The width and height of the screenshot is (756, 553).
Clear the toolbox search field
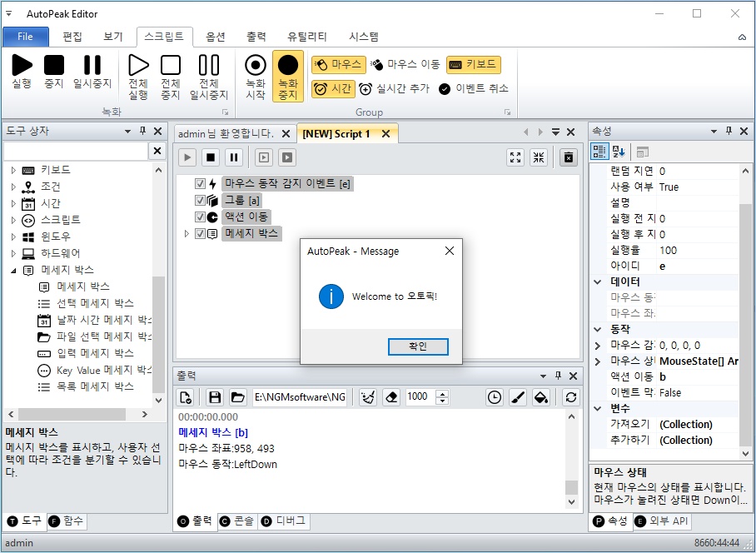157,151
